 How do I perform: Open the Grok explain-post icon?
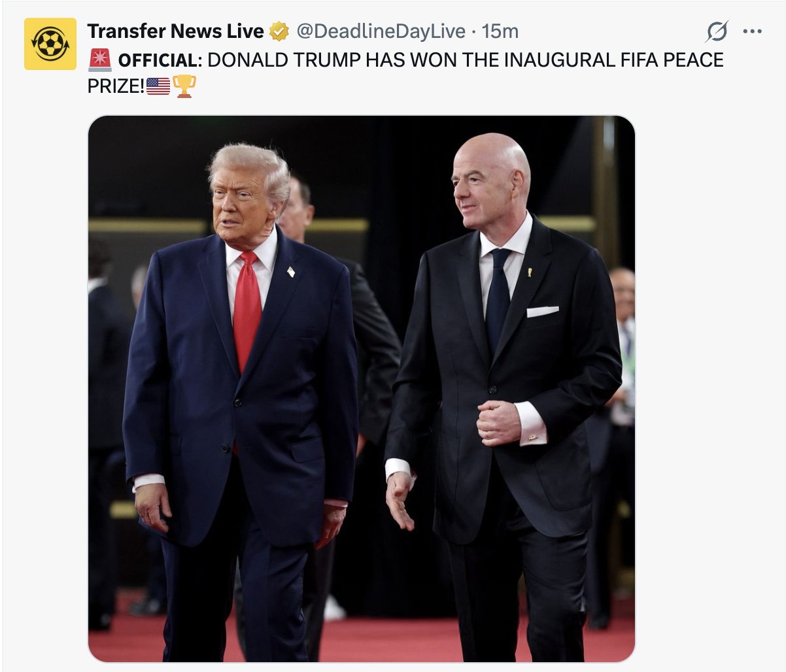tap(717, 31)
